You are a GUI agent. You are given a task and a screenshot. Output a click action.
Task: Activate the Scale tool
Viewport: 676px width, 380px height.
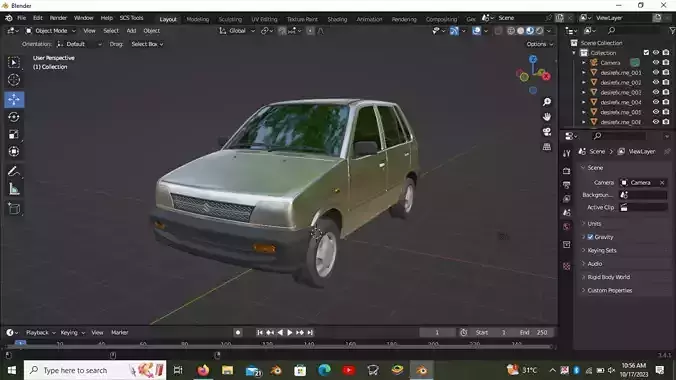(14, 134)
